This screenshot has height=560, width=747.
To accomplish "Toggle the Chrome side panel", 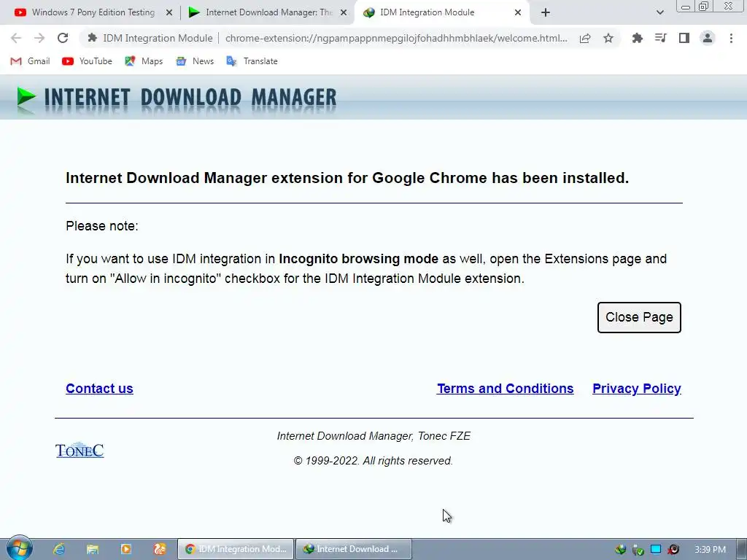I will click(x=684, y=38).
